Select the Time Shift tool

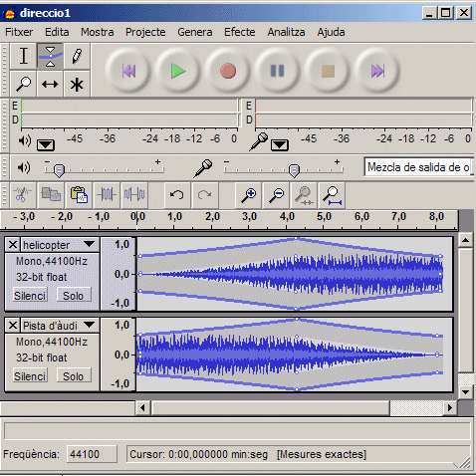click(x=50, y=84)
